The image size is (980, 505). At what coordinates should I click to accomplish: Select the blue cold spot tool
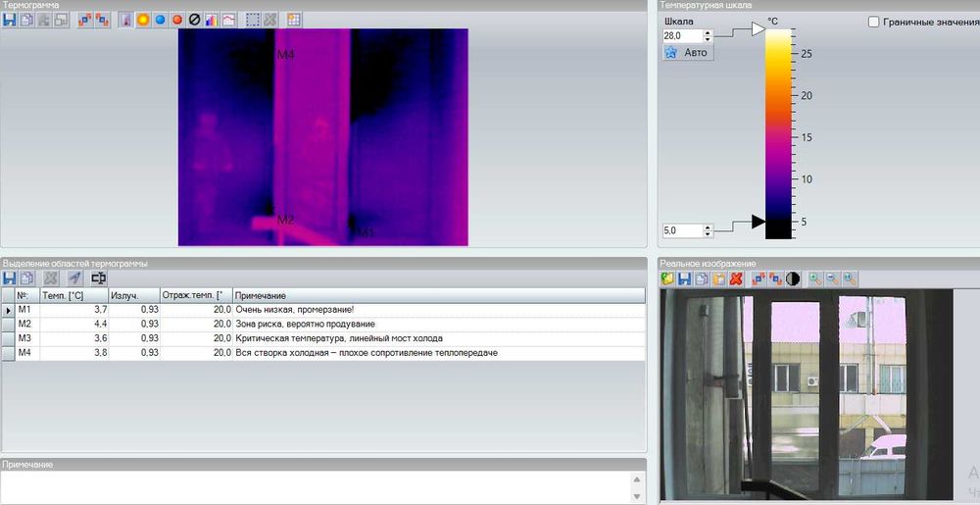(160, 20)
